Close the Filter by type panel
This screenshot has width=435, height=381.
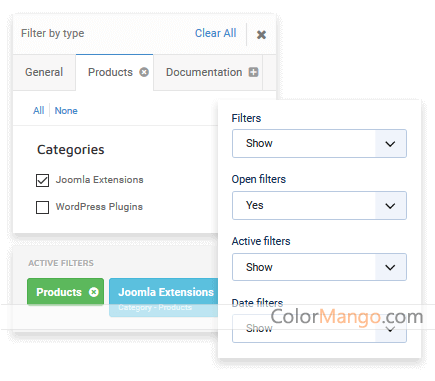(x=261, y=35)
